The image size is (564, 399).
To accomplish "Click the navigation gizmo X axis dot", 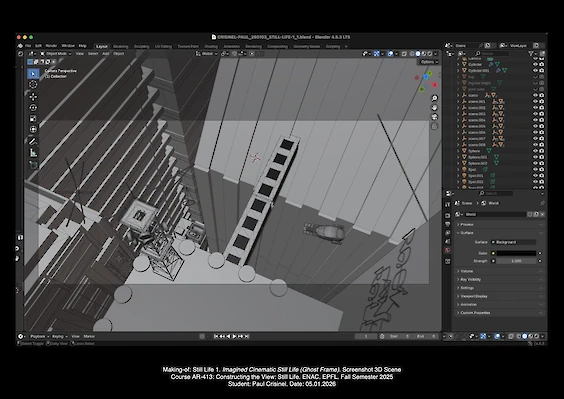I will [435, 85].
